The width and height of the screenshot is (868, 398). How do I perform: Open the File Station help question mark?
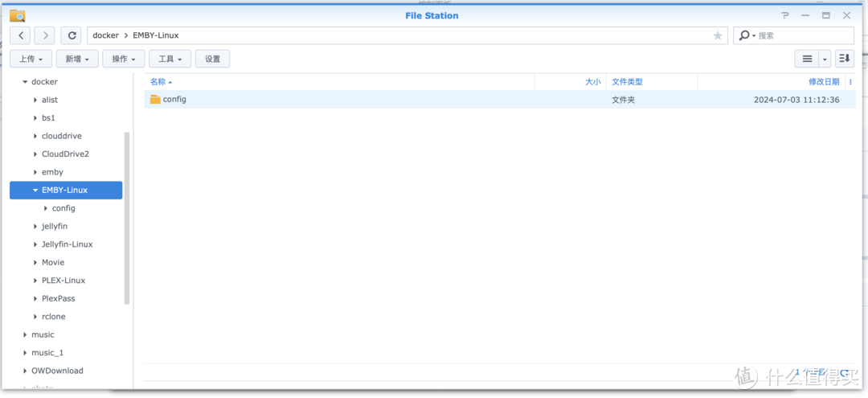785,15
